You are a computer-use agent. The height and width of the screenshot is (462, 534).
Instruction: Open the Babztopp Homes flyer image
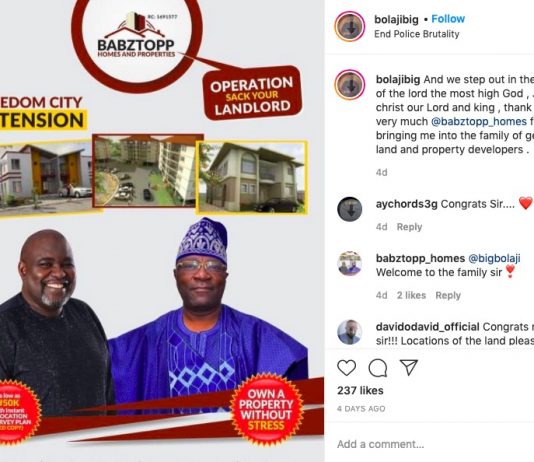[x=162, y=231]
